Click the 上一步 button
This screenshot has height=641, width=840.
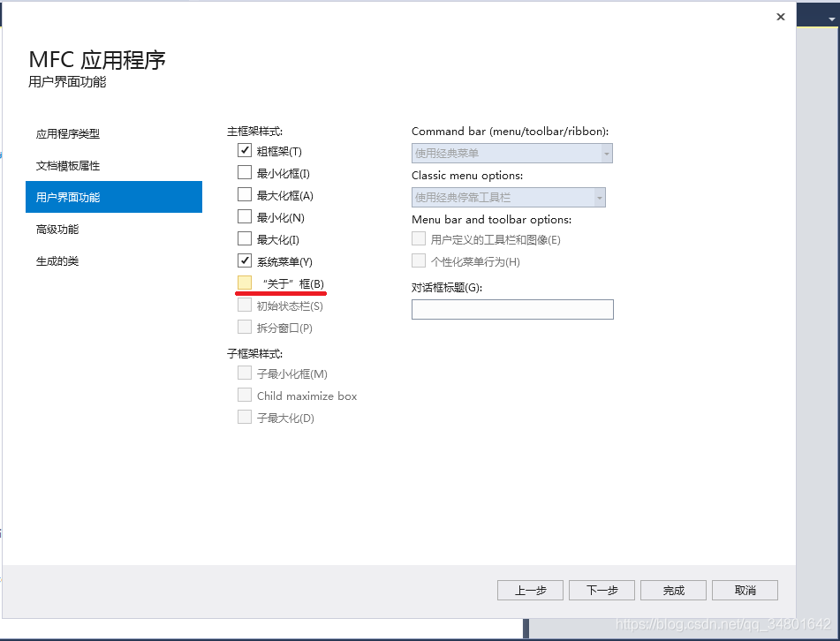pyautogui.click(x=530, y=590)
